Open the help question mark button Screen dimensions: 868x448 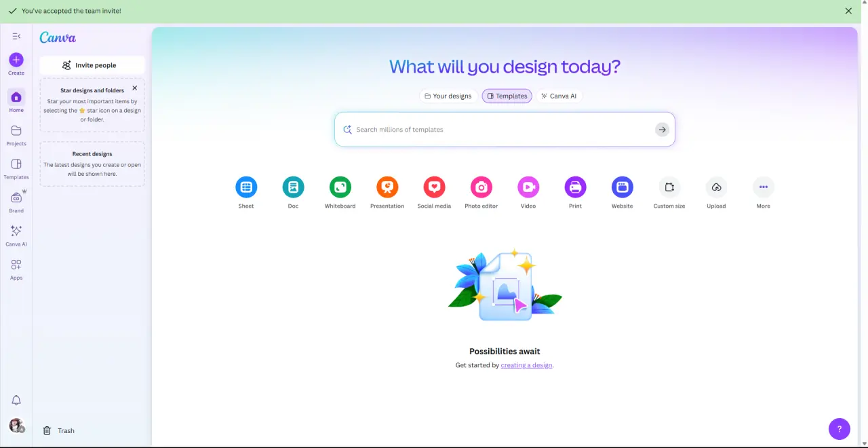click(840, 428)
